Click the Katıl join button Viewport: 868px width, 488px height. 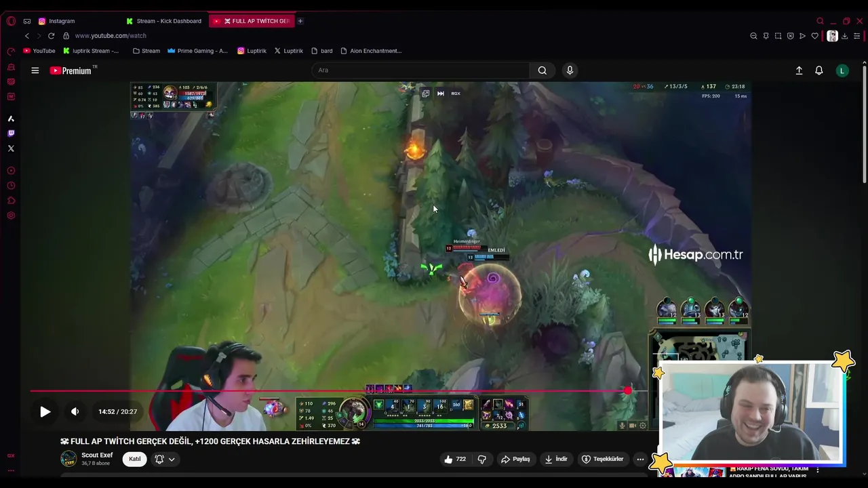[135, 459]
